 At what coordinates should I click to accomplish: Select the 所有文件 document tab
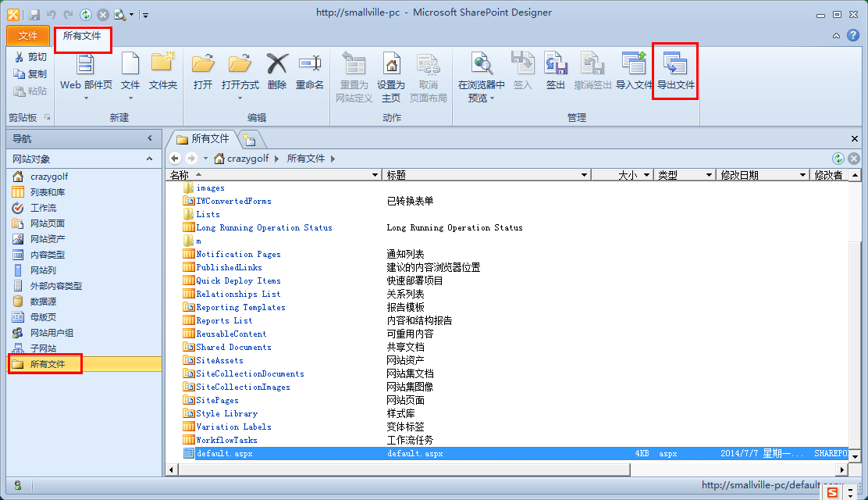point(203,138)
